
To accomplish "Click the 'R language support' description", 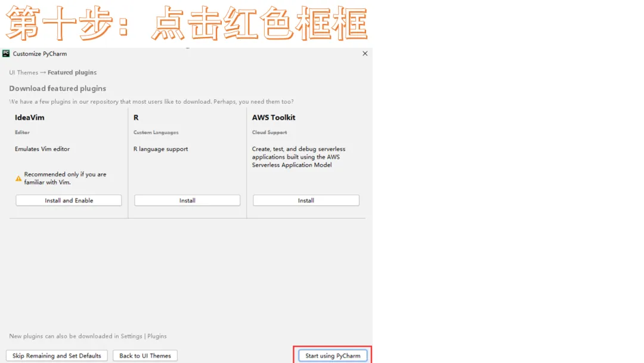I will (x=160, y=149).
